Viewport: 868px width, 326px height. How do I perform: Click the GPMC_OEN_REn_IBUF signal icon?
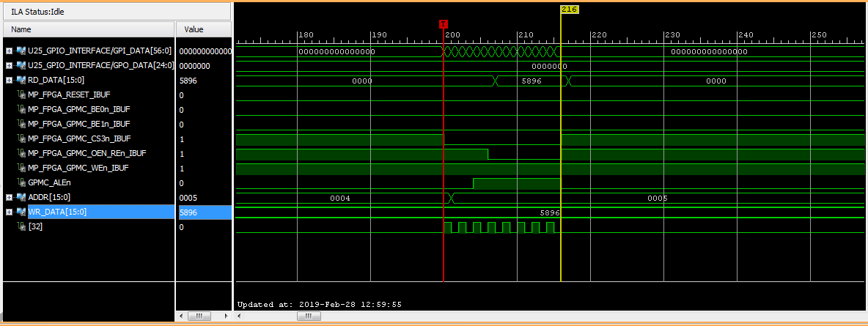click(x=21, y=153)
